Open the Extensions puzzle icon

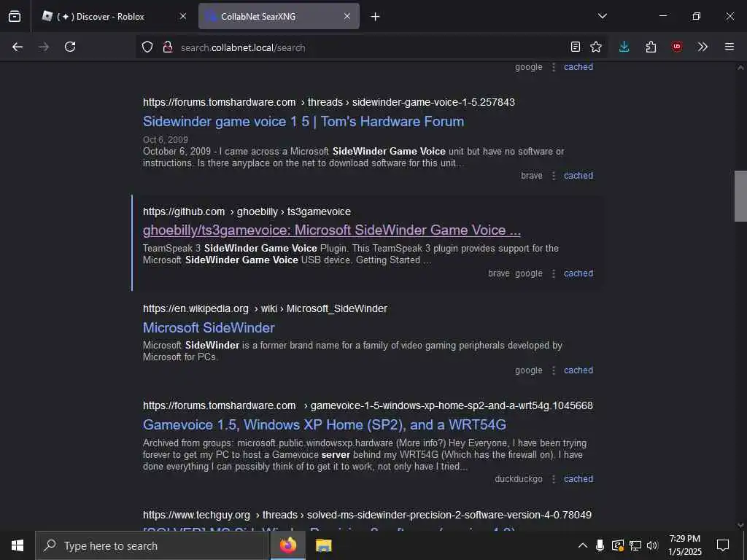point(651,47)
